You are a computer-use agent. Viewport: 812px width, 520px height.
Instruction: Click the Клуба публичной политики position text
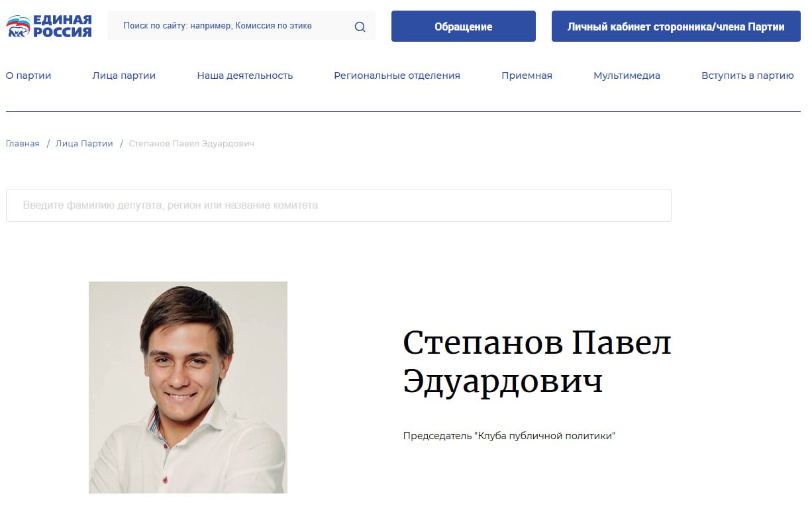(x=509, y=436)
